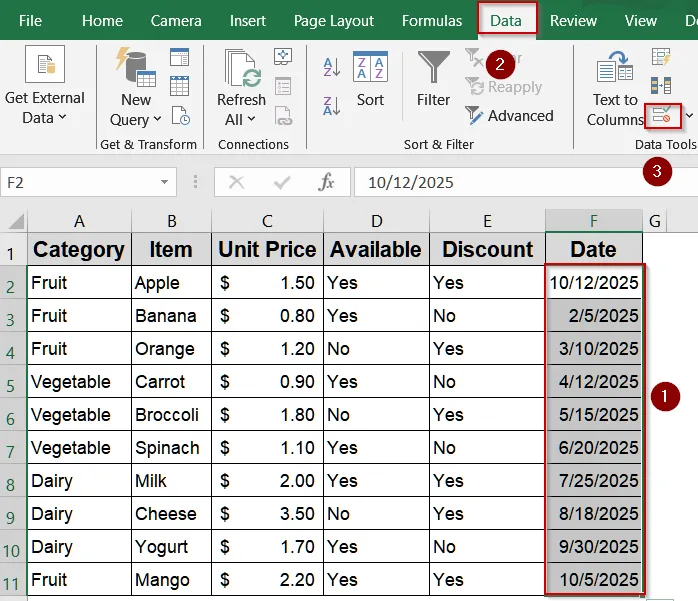Expand Data Validation dropdown arrow
This screenshot has width=698, height=601.
(x=689, y=116)
